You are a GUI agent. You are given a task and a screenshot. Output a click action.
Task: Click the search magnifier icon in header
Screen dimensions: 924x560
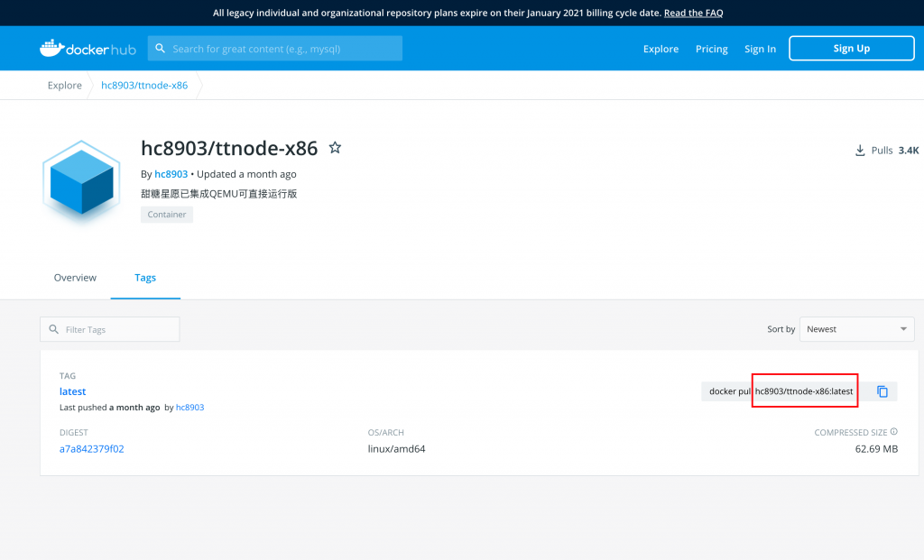tap(161, 49)
